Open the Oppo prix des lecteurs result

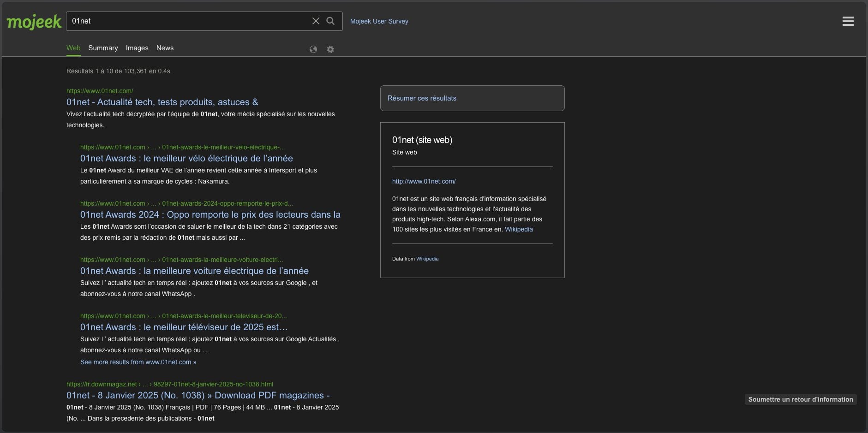pos(210,214)
